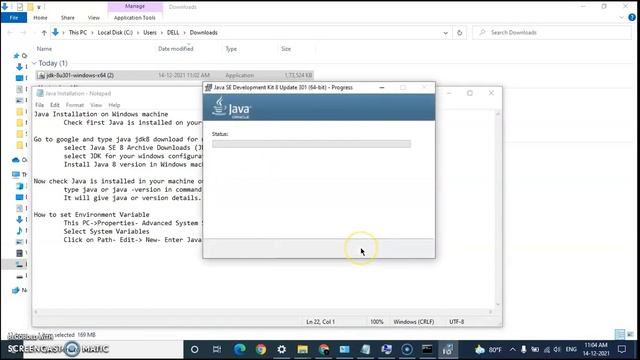Open Cortana search circle on the taskbar
This screenshot has width=640, height=360.
point(195,349)
